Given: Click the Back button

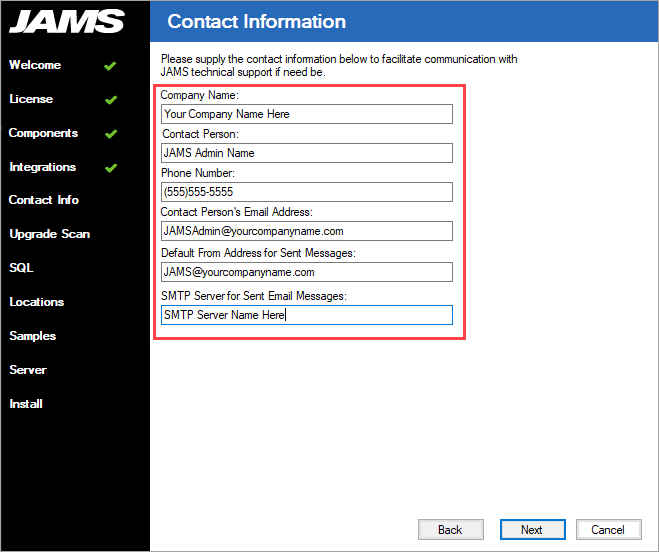Looking at the screenshot, I should (451, 529).
